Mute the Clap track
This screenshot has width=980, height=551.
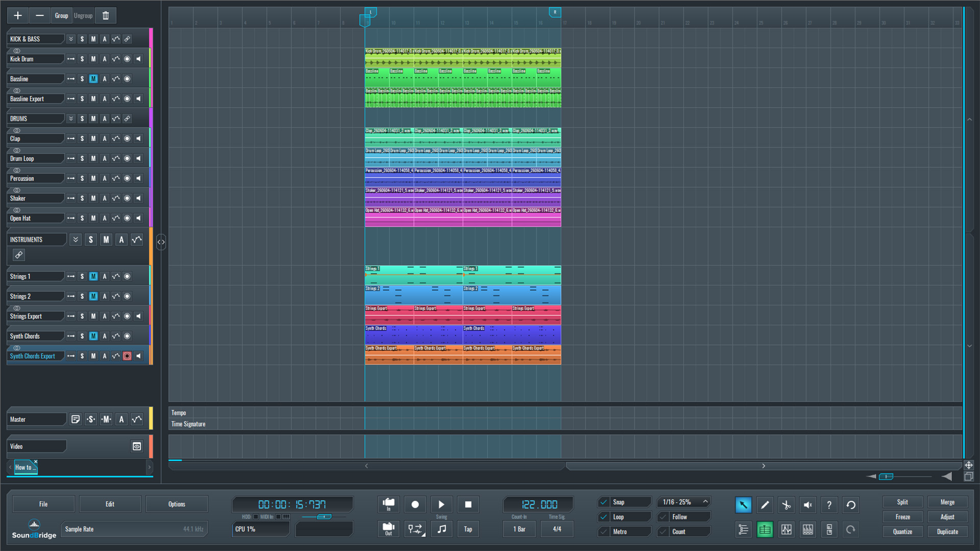click(93, 138)
